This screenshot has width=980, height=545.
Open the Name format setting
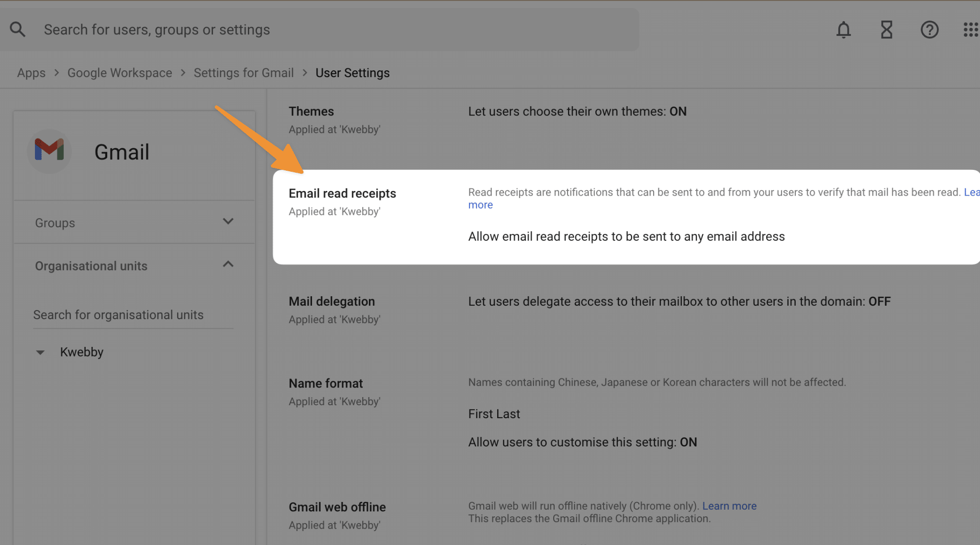click(x=325, y=383)
